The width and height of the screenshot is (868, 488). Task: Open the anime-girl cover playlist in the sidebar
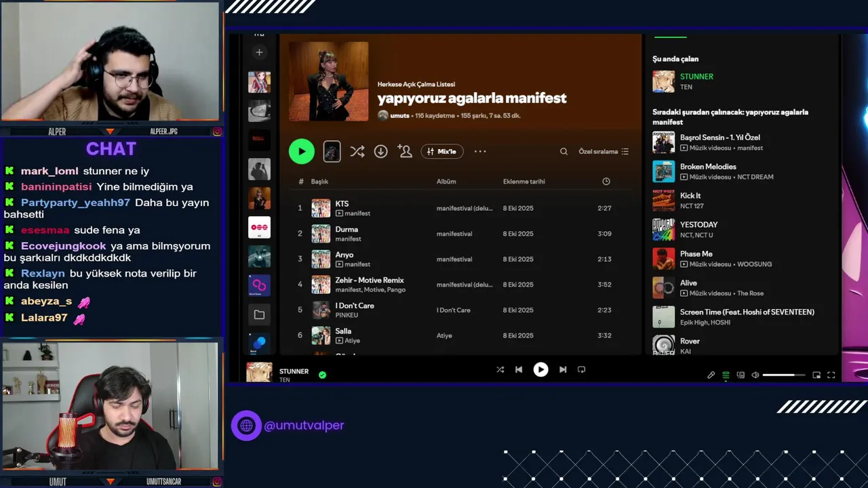(x=259, y=82)
